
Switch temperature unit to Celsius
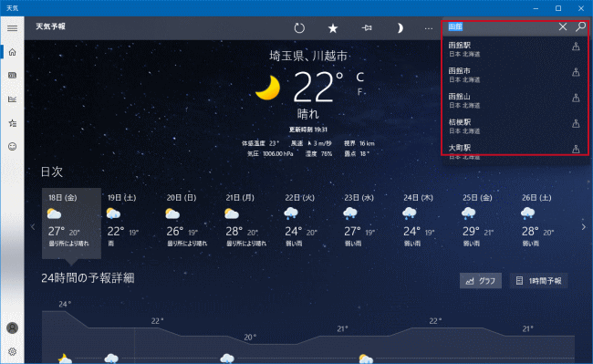(360, 78)
